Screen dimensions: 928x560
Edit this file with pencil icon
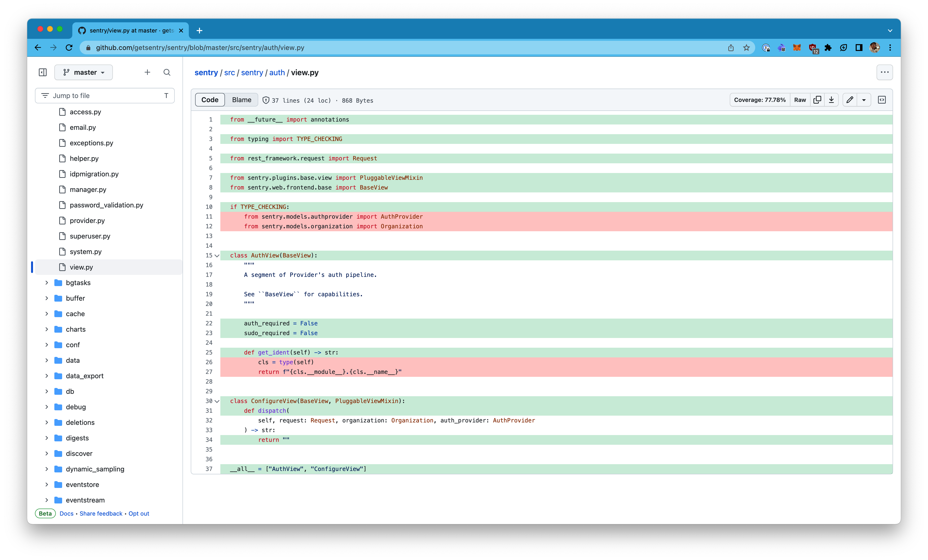[x=850, y=100]
